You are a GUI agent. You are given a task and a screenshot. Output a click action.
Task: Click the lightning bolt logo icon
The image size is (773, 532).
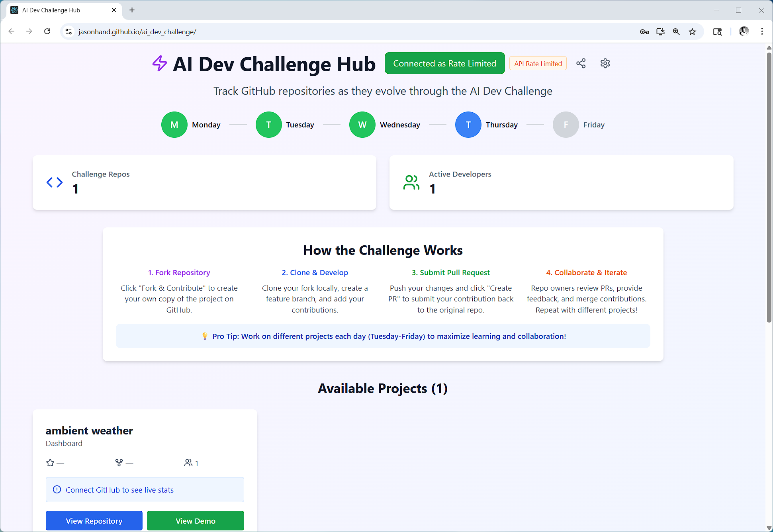[x=160, y=64]
